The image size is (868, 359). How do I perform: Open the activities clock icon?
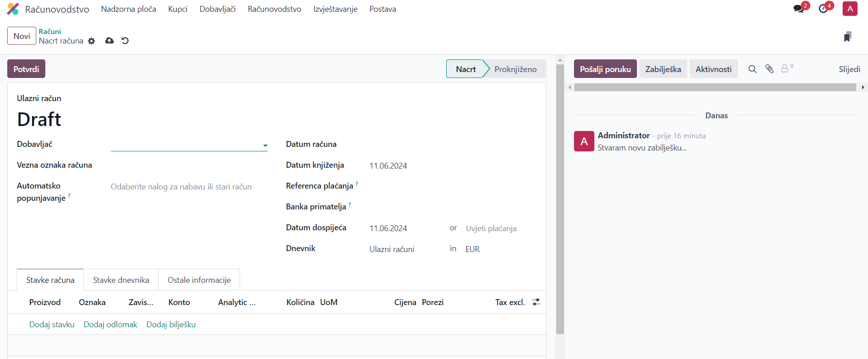click(x=823, y=9)
